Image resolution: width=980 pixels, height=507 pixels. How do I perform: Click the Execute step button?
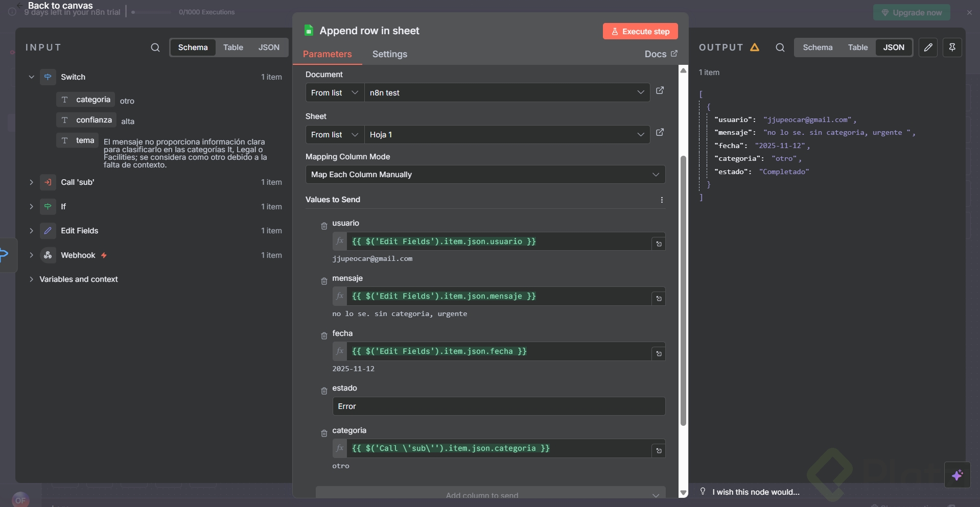(640, 32)
